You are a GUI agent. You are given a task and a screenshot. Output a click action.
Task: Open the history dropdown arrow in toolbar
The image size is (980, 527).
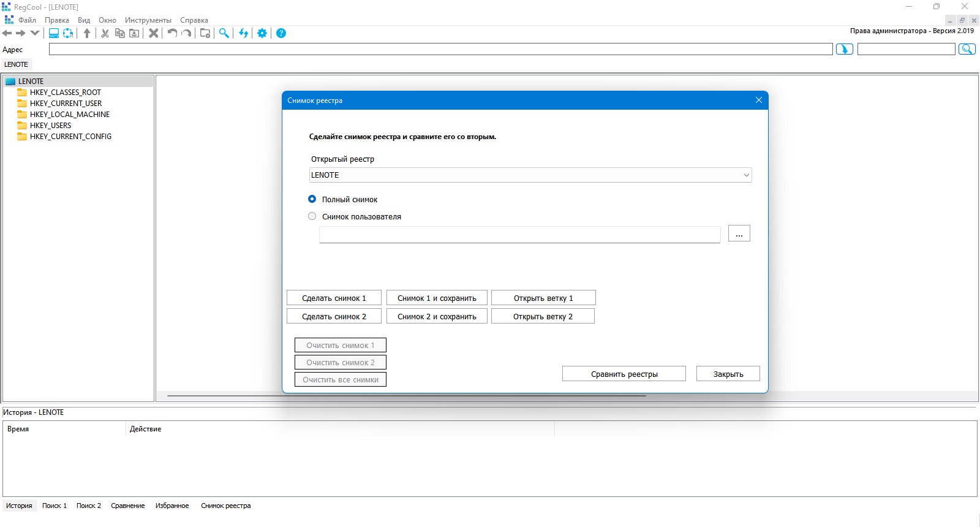[x=35, y=33]
